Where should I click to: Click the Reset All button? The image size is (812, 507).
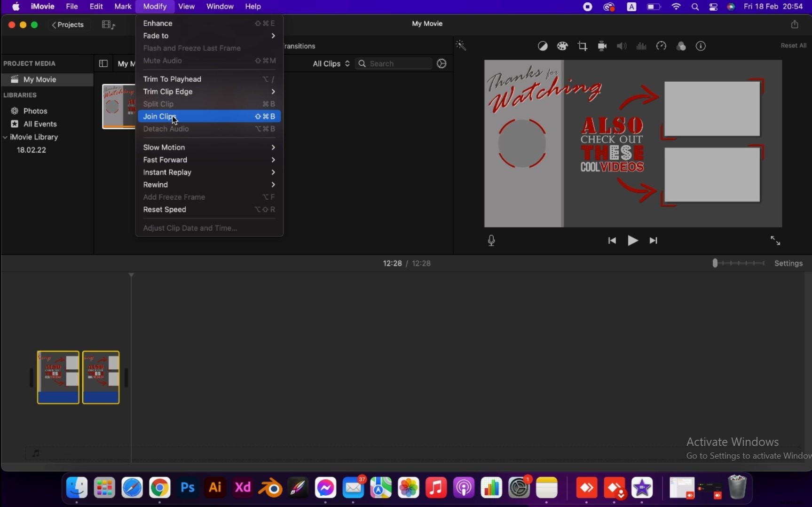pos(794,45)
